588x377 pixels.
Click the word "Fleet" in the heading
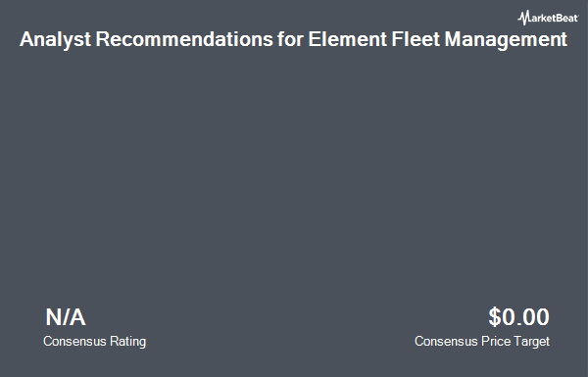click(x=416, y=38)
